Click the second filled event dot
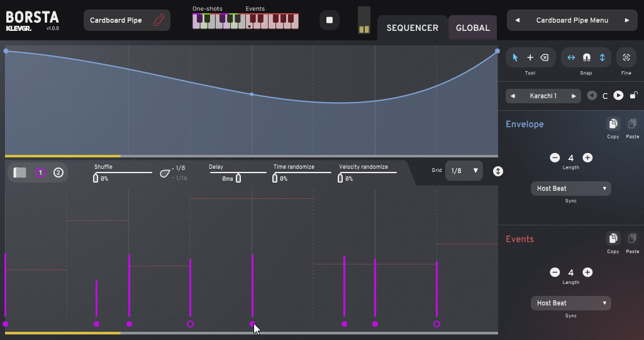644x340 pixels. point(96,324)
